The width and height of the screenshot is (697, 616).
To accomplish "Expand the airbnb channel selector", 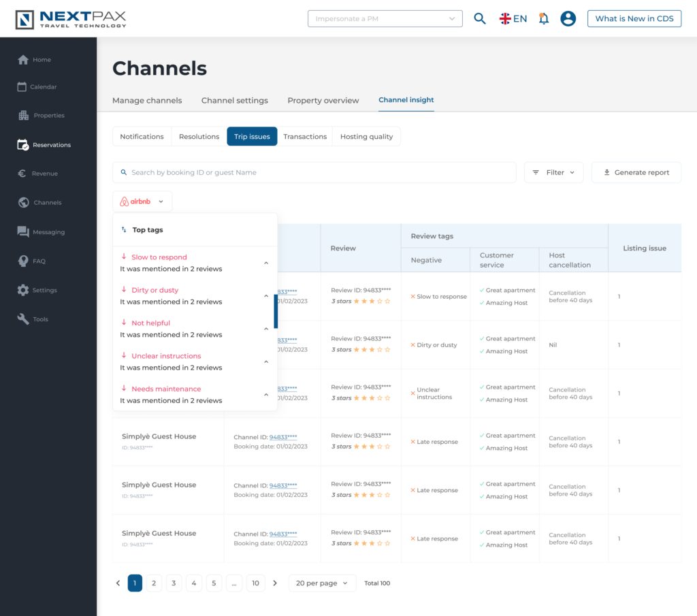I will pos(142,201).
